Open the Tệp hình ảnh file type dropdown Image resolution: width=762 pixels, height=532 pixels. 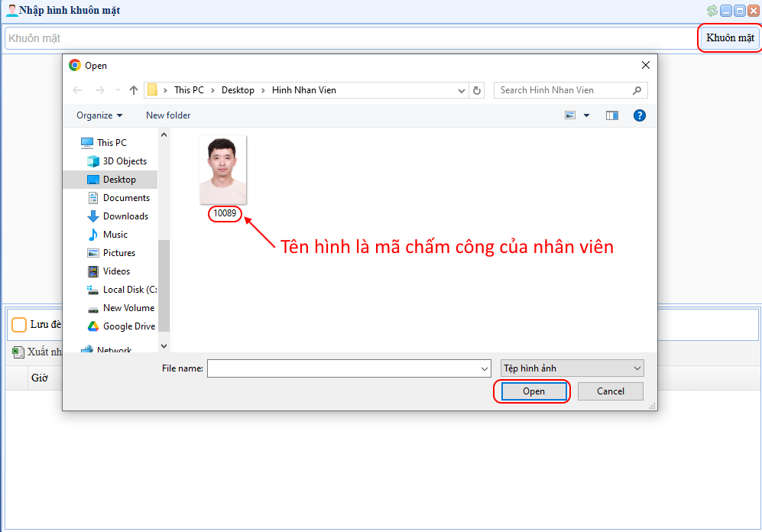tap(572, 368)
